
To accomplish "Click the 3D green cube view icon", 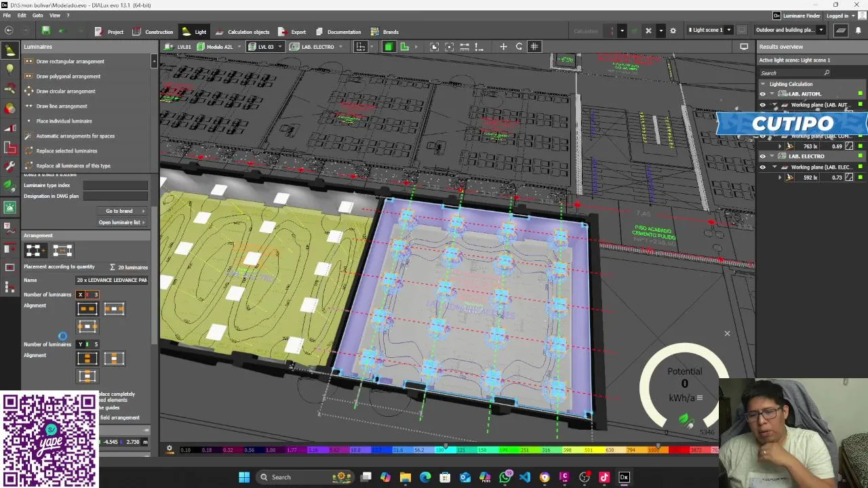I will [x=389, y=47].
